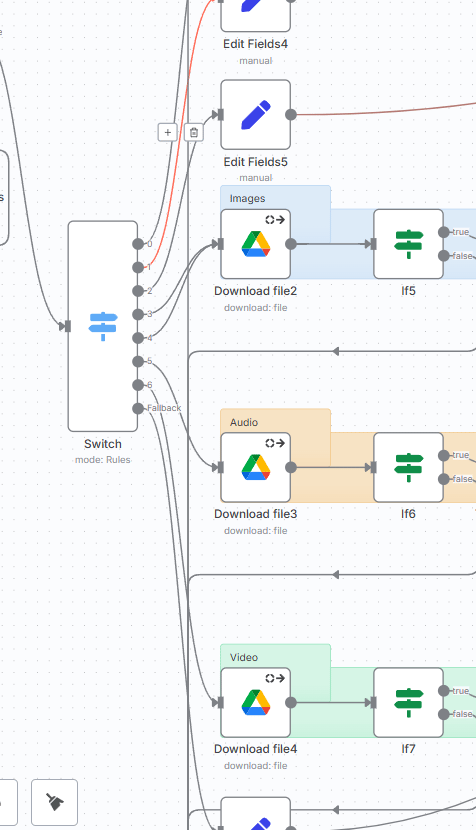Click the If7 node label
Viewport: 476px width, 830px height.
tap(408, 749)
